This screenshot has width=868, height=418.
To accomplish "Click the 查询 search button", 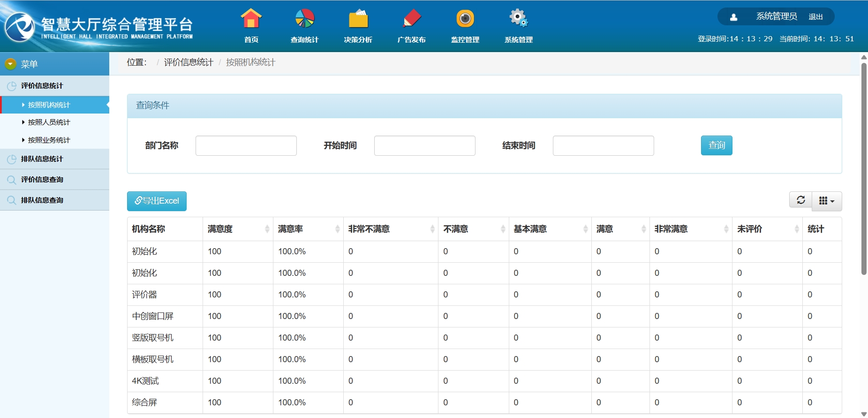I will click(717, 145).
